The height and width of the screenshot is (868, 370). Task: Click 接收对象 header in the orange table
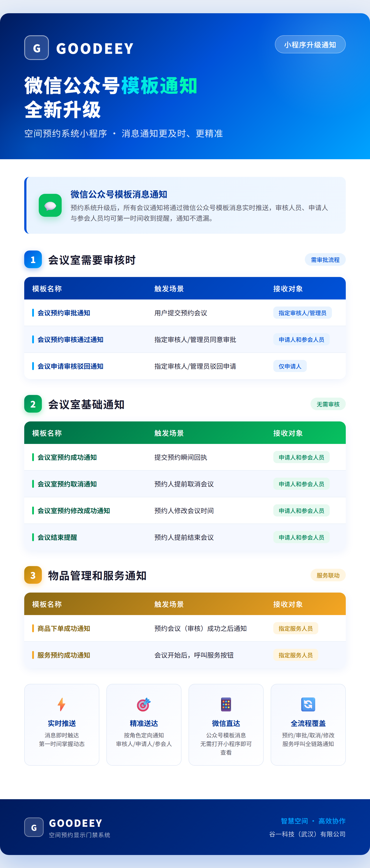(x=288, y=604)
